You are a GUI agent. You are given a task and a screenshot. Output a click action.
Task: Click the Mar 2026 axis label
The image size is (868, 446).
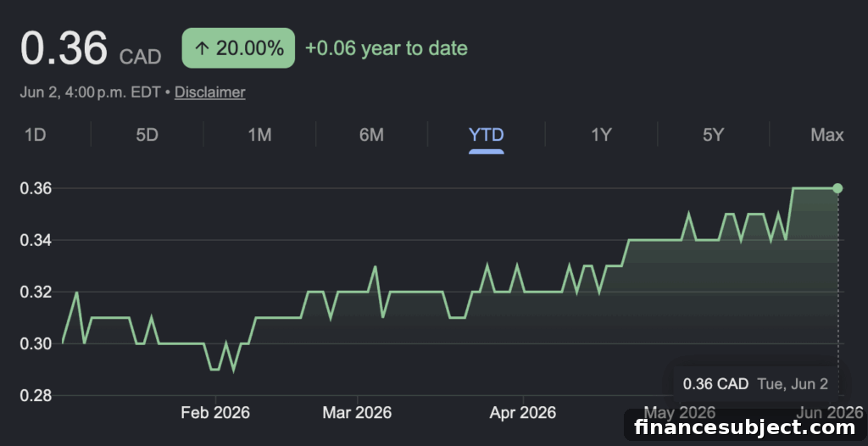pyautogui.click(x=357, y=413)
